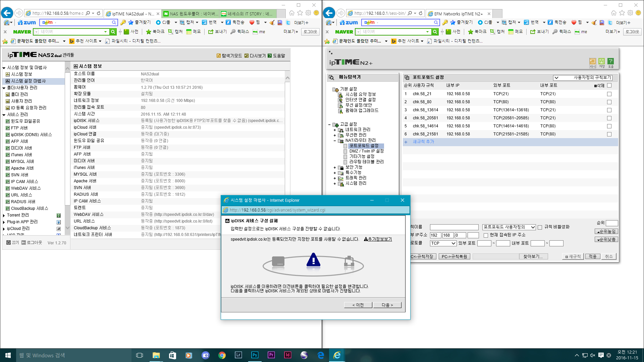Enable the 규칙 비활성화 checkbox

point(540,227)
